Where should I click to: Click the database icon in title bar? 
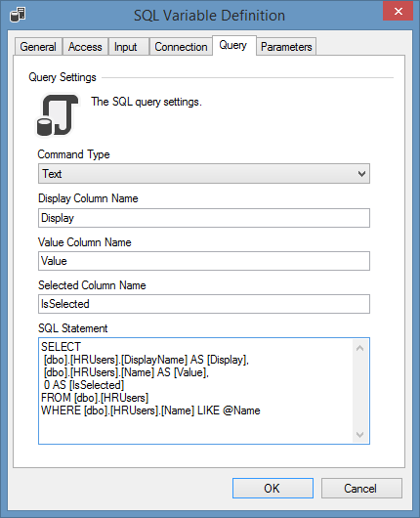coord(18,16)
